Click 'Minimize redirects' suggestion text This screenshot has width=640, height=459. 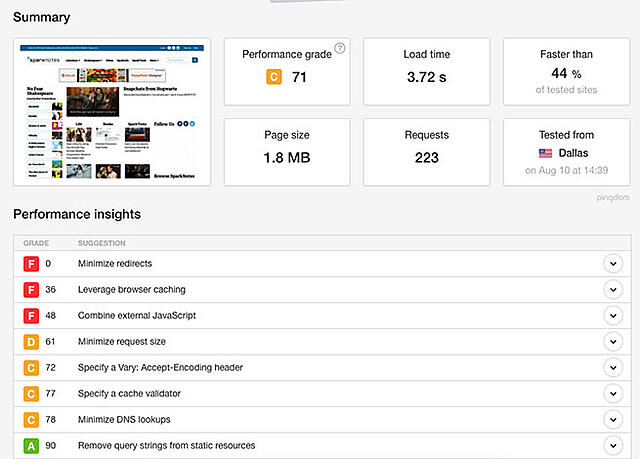click(115, 264)
